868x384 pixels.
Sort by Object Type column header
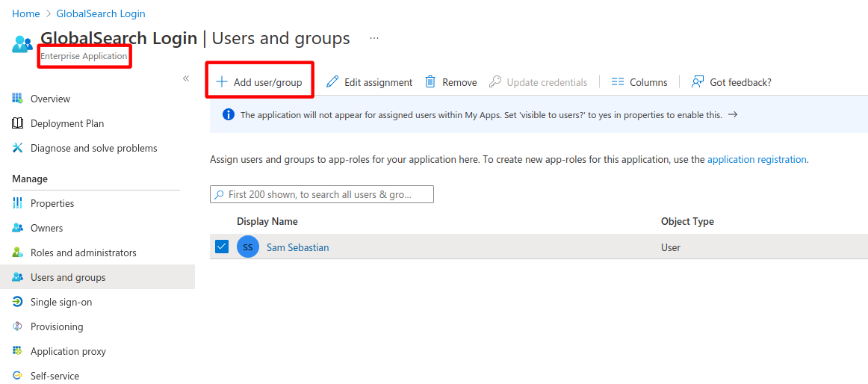click(687, 221)
